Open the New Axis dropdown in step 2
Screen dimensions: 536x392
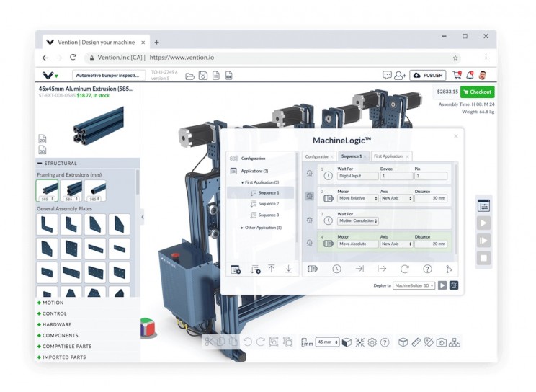(x=396, y=198)
